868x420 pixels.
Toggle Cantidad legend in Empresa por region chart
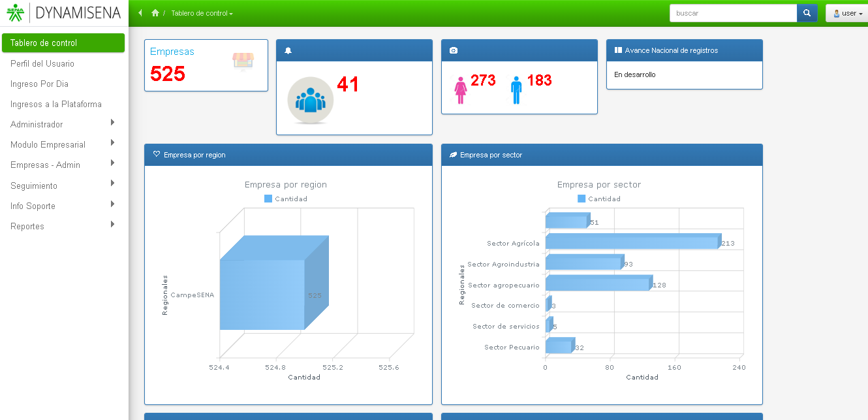[286, 199]
